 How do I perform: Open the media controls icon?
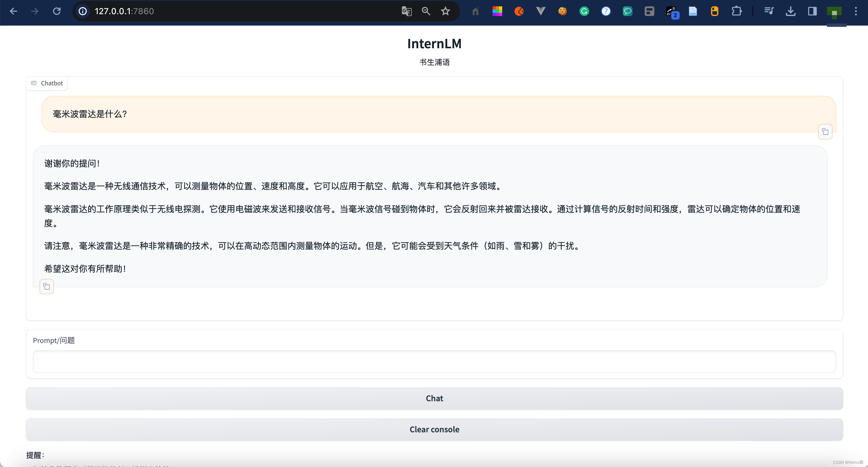(x=769, y=11)
